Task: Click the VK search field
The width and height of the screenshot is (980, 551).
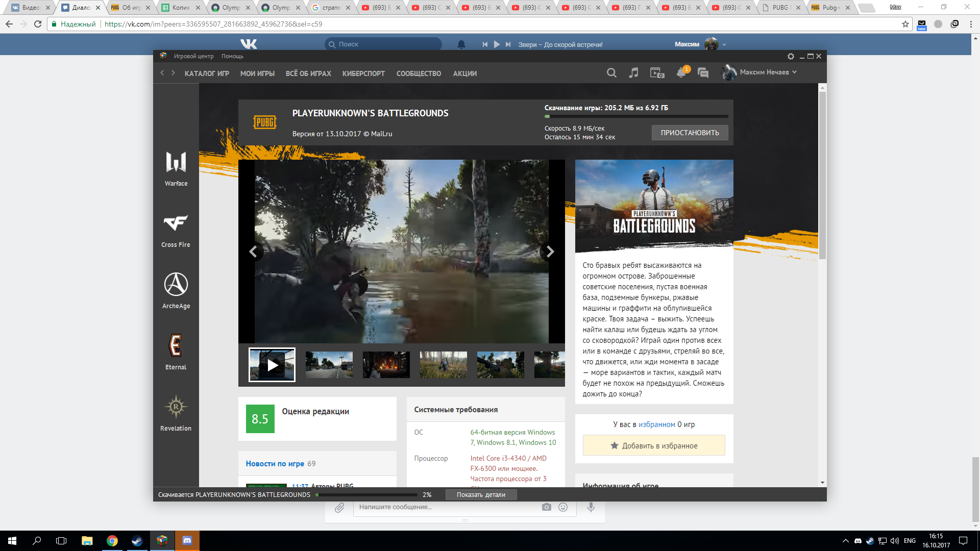Action: [383, 44]
